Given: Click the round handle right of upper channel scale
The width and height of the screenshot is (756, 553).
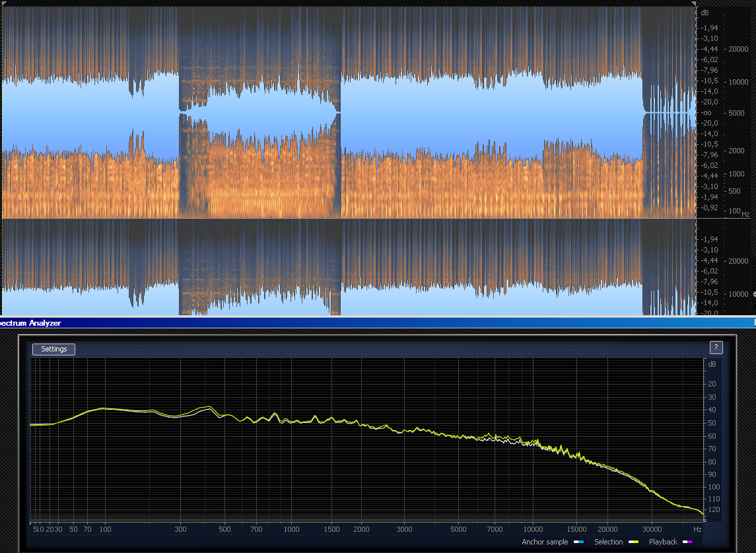Looking at the screenshot, I should coord(754,112).
